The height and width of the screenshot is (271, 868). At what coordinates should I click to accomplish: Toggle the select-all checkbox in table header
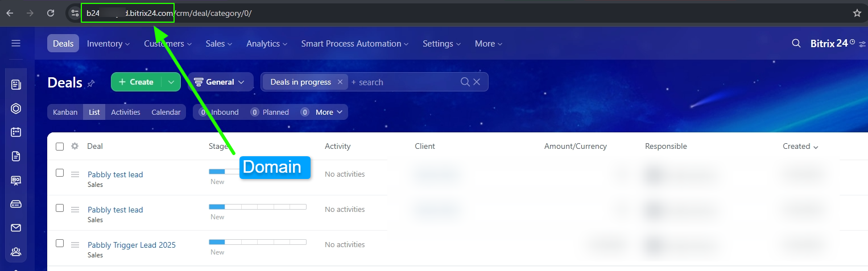[x=60, y=147]
